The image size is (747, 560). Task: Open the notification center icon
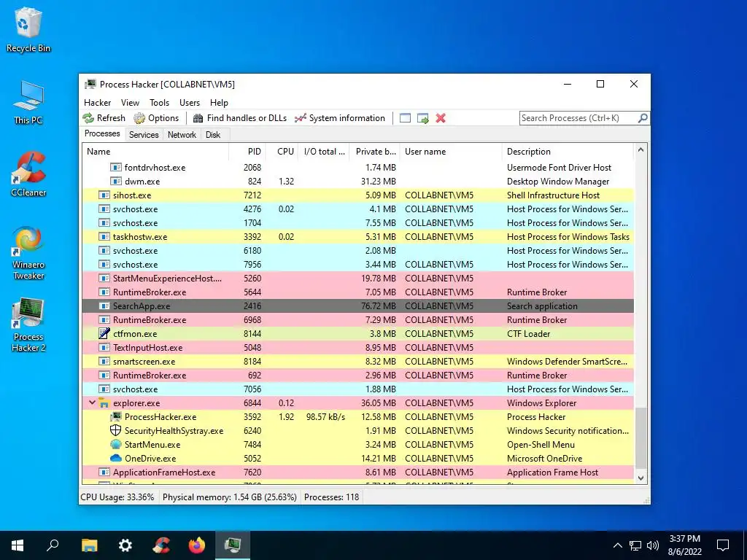point(723,545)
